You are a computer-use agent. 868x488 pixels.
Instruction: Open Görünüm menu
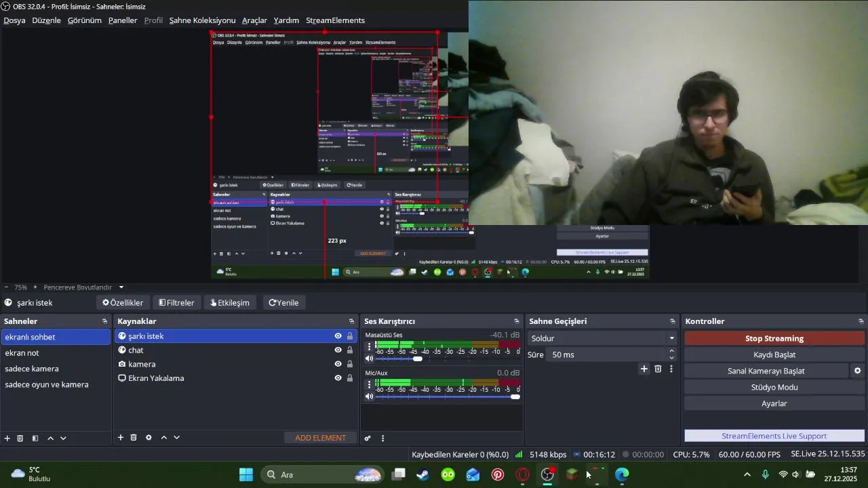click(x=85, y=20)
